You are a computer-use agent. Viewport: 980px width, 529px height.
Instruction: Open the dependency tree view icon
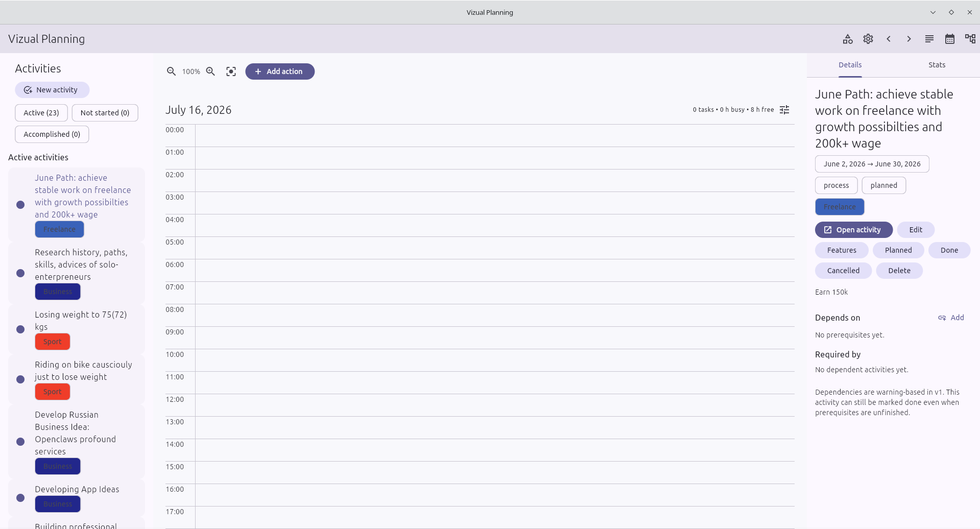pos(970,39)
